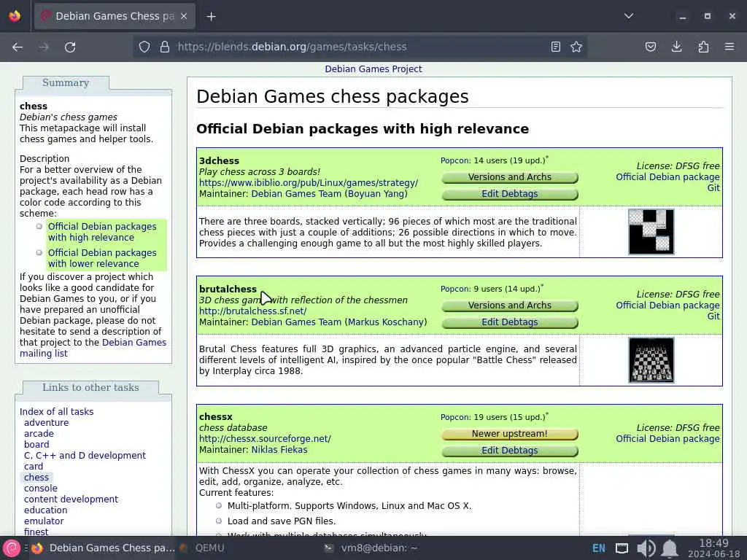Open the notifications bell icon
747x560 pixels.
click(x=670, y=548)
